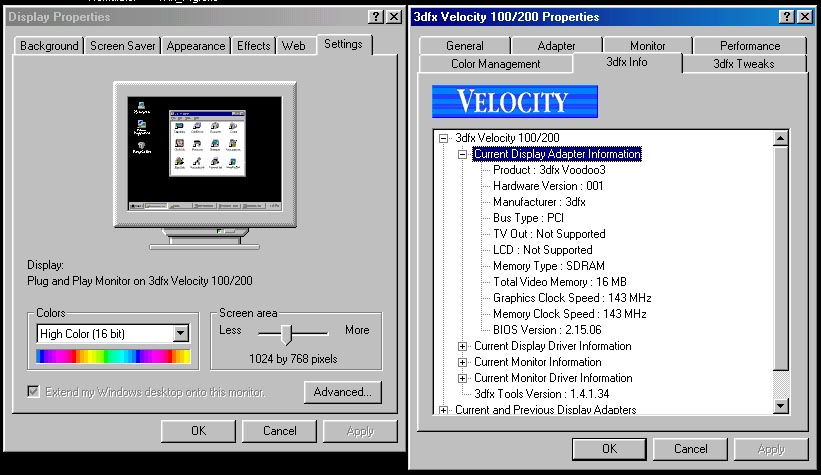
Task: Click the tree view scroll up arrow
Action: click(781, 138)
